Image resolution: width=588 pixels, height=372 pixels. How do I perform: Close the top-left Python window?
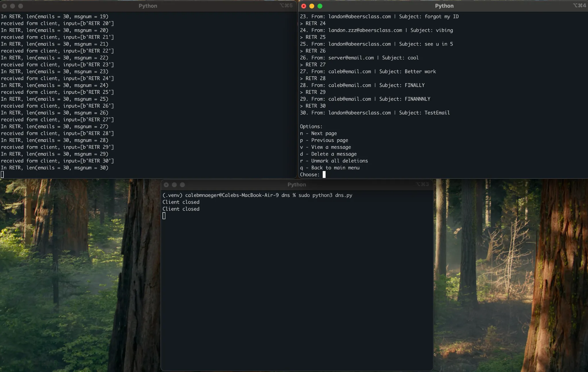[5, 6]
